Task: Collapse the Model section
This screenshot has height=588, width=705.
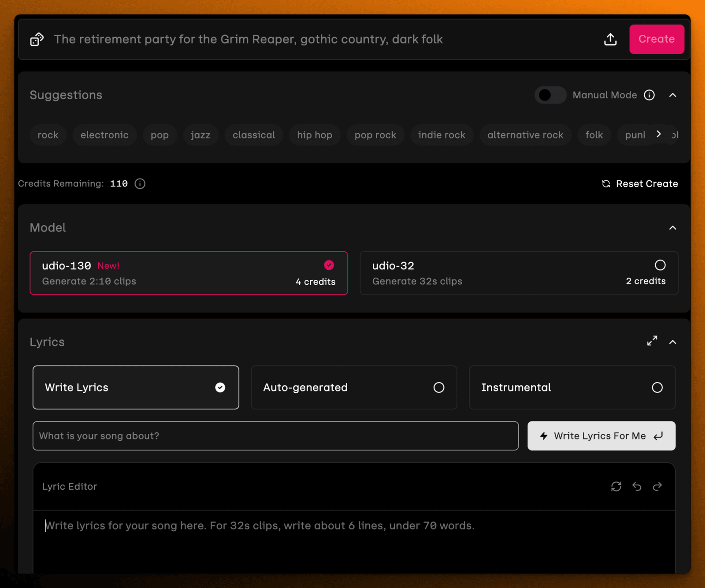Action: point(672,228)
